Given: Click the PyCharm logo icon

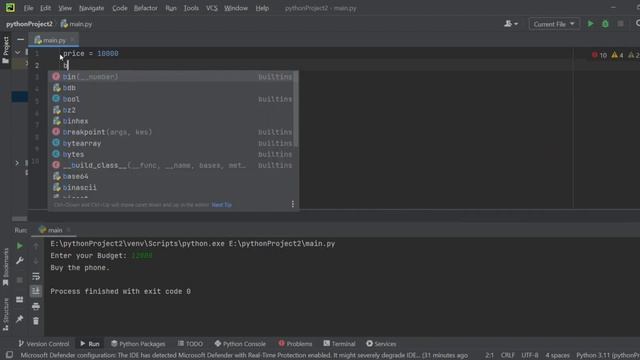Looking at the screenshot, I should pos(10,7).
